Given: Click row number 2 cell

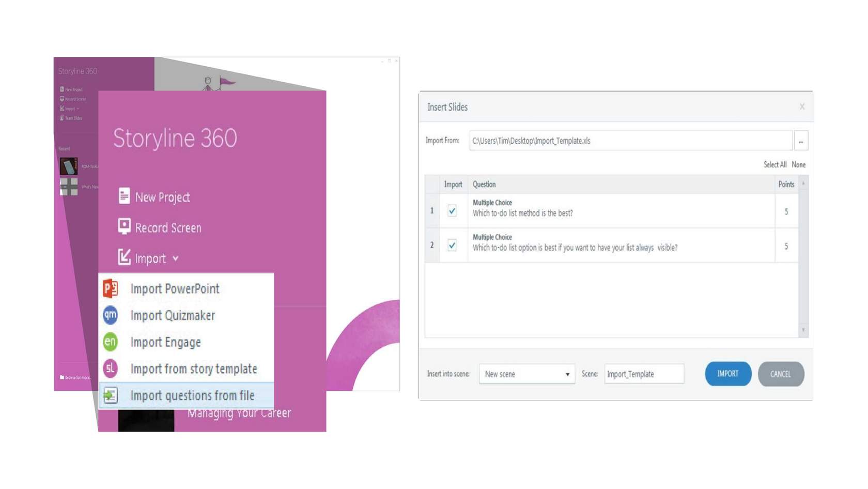Looking at the screenshot, I should point(432,246).
